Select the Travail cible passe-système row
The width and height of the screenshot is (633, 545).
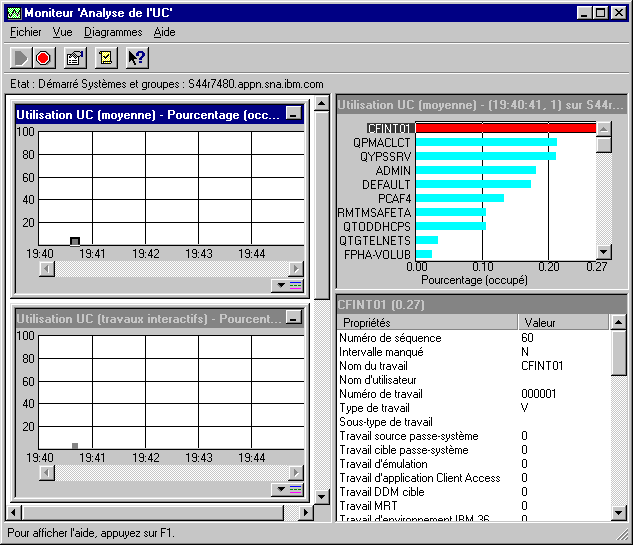point(473,450)
